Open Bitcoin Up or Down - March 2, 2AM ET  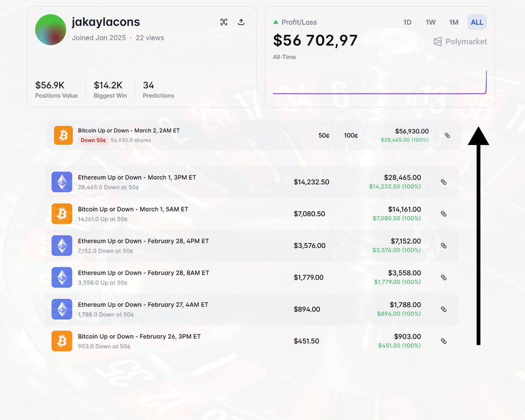129,130
